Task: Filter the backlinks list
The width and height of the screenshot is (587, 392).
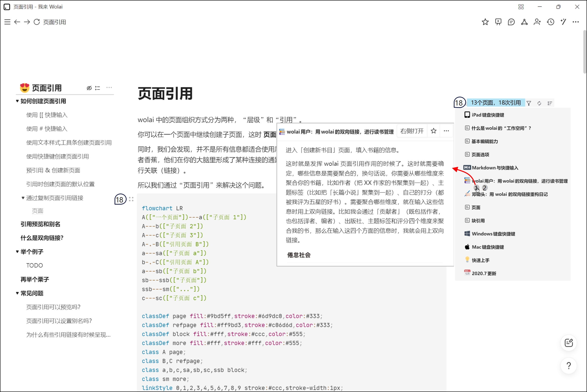Action: pyautogui.click(x=529, y=103)
